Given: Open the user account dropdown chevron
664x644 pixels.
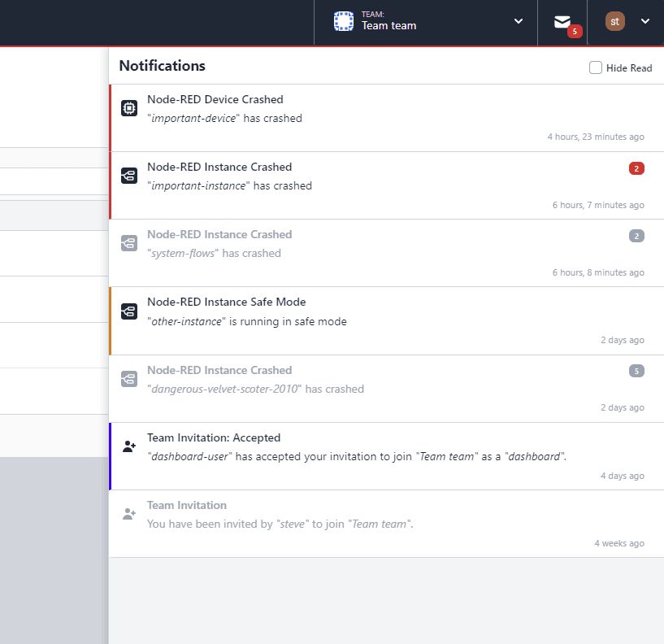Looking at the screenshot, I should click(x=644, y=22).
